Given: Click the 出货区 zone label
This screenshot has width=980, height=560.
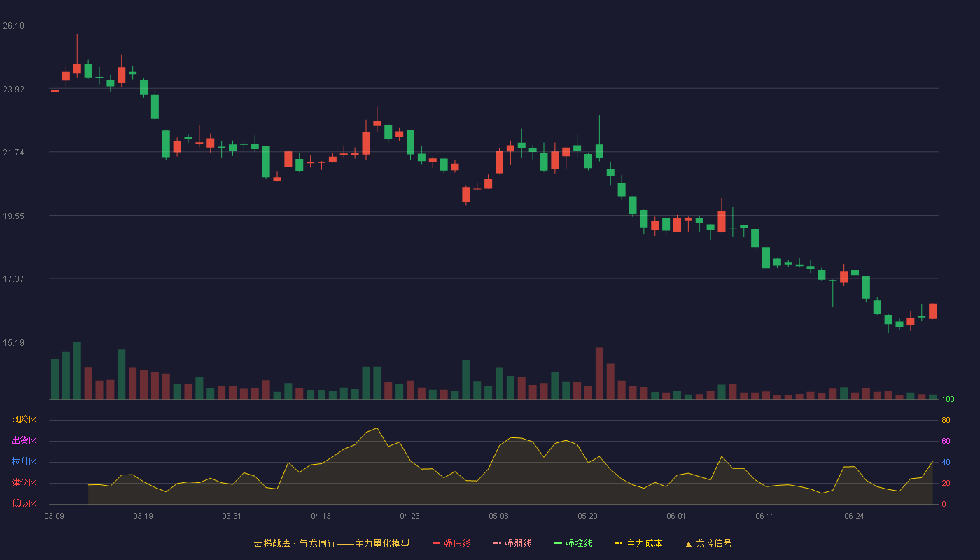Looking at the screenshot, I should point(24,441).
